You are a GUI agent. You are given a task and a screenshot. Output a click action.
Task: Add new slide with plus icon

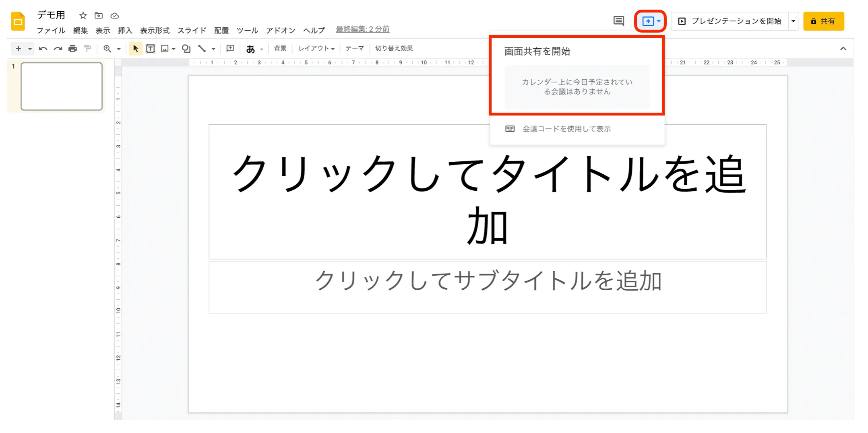point(18,49)
